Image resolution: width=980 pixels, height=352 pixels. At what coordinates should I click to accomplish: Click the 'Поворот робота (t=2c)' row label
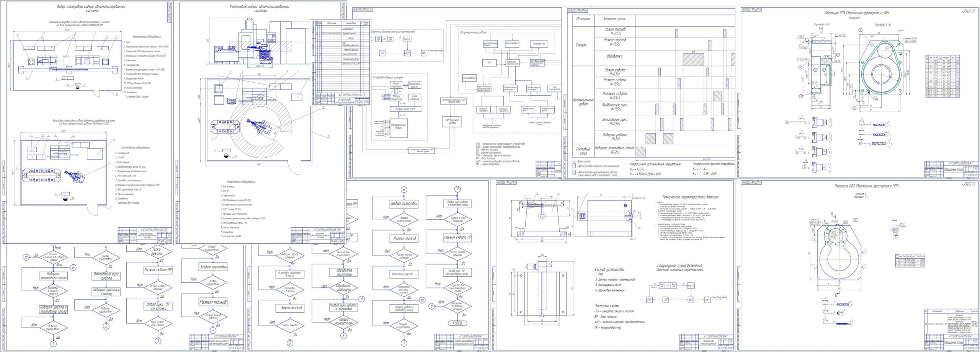614,137
